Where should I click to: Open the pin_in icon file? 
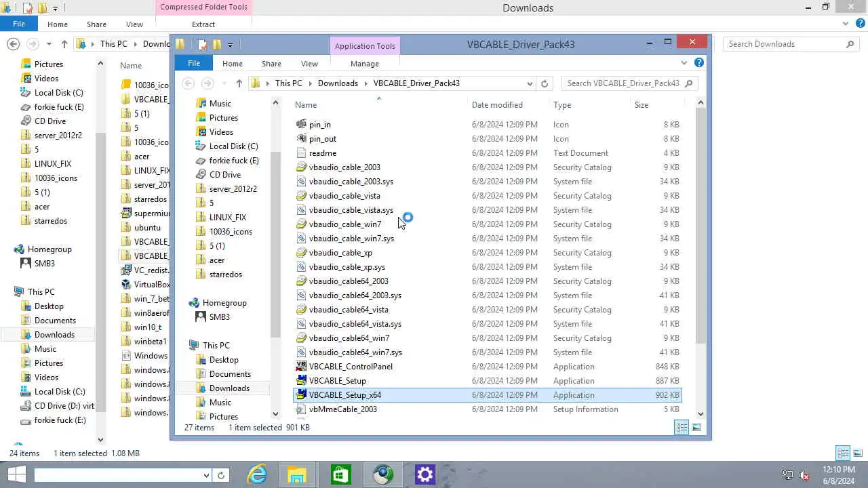tap(302, 125)
